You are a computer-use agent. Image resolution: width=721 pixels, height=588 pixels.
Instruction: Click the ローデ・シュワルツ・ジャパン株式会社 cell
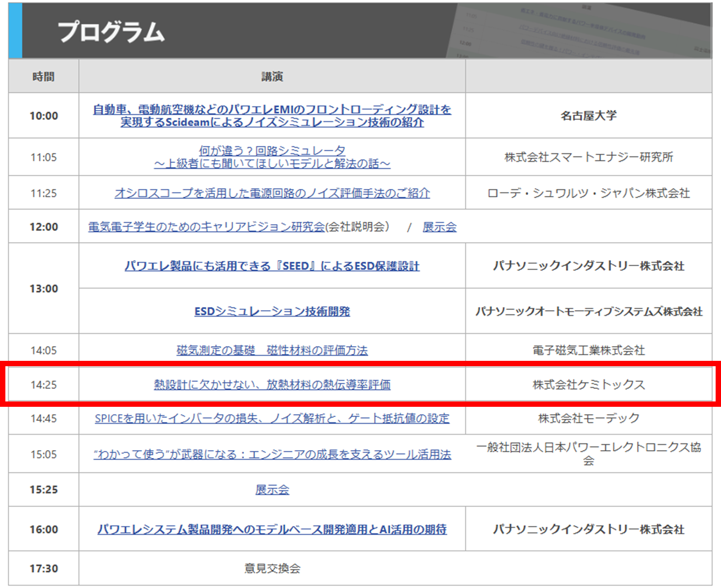tap(589, 193)
